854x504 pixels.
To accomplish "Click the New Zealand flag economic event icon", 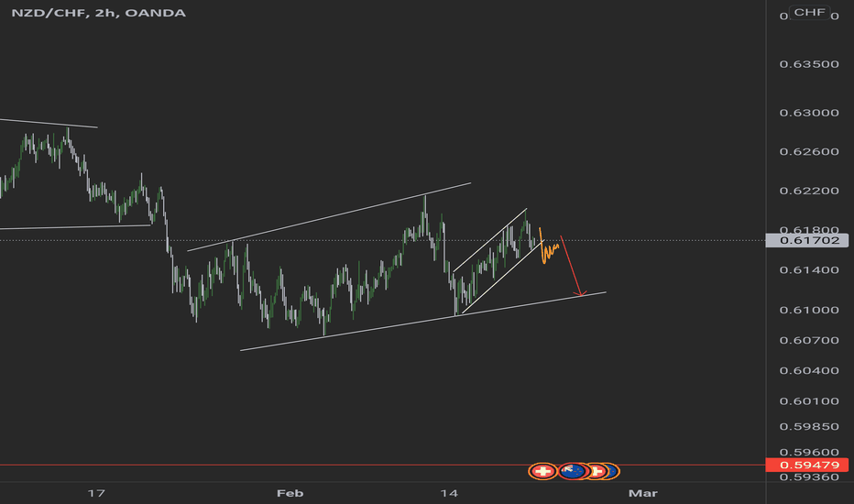I will point(572,471).
